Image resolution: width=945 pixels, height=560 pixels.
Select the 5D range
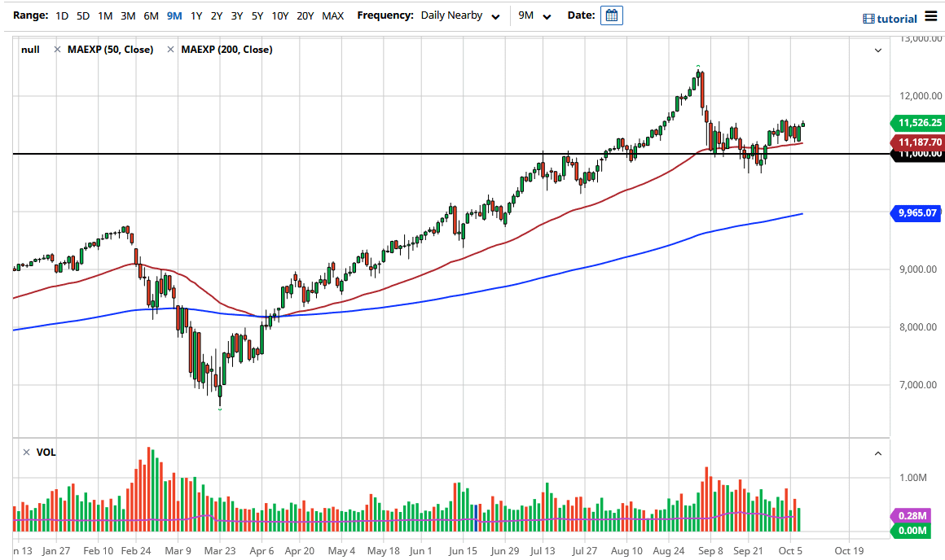click(x=83, y=15)
